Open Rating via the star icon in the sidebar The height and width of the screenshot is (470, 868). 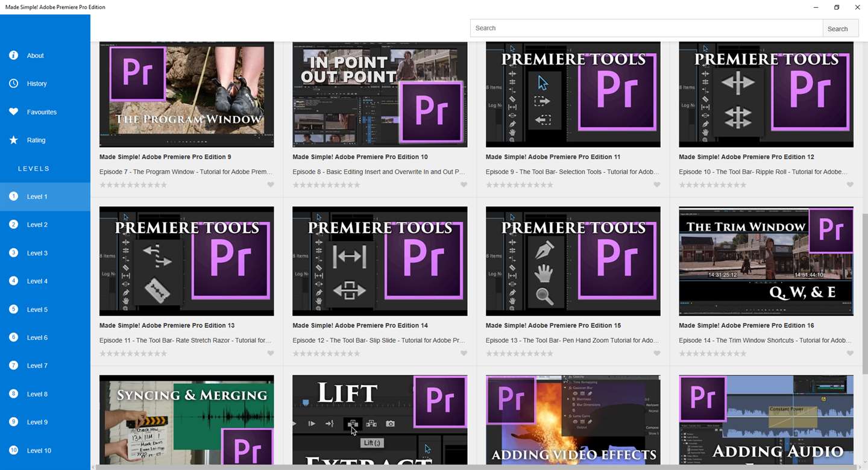pyautogui.click(x=13, y=140)
